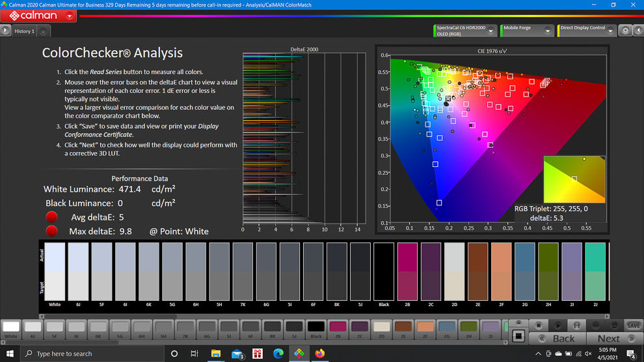Open Task View icon

coord(195,354)
